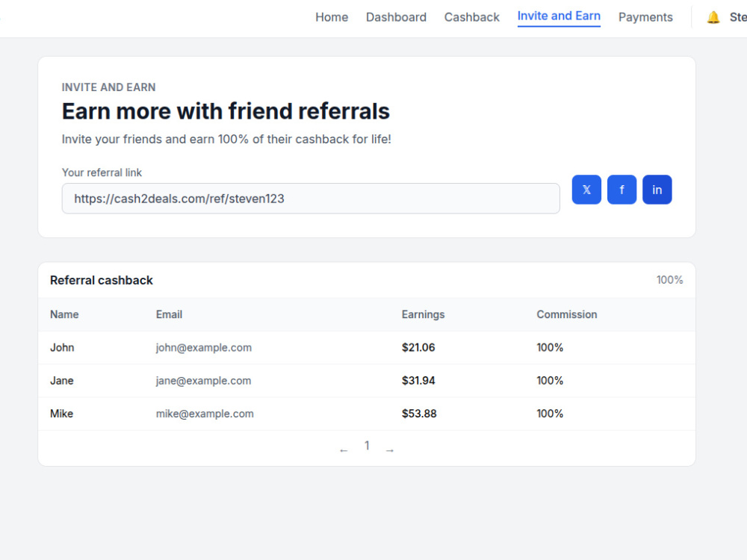
Task: Open the partially visible Ste user menu
Action: point(738,17)
